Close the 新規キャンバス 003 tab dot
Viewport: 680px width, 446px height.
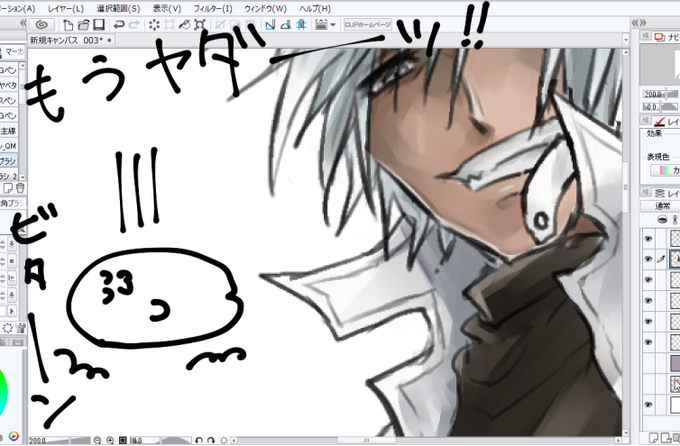tap(109, 40)
